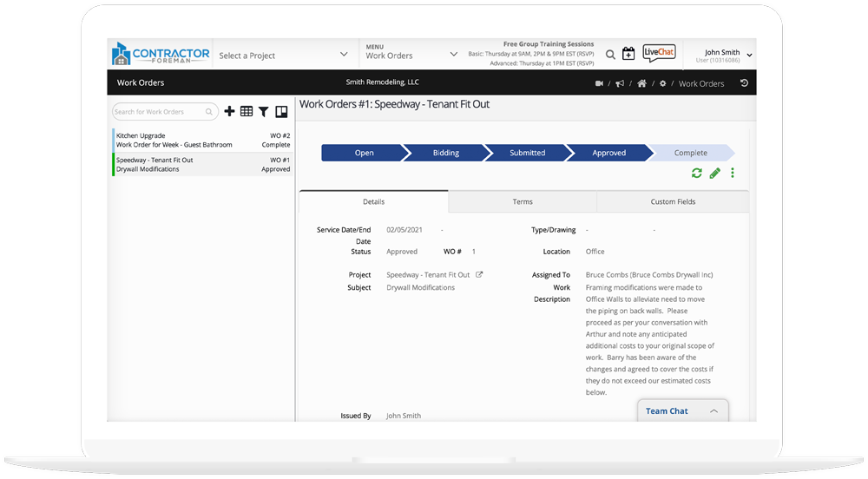The image size is (868, 479).
Task: Expand the Work Orders menu dropdown
Action: (411, 56)
